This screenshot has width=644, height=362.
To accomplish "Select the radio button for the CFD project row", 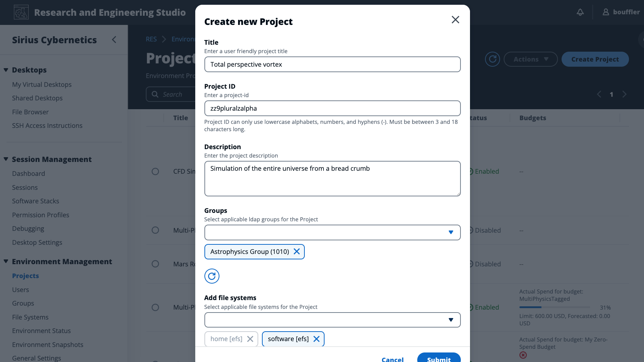I will [x=155, y=171].
